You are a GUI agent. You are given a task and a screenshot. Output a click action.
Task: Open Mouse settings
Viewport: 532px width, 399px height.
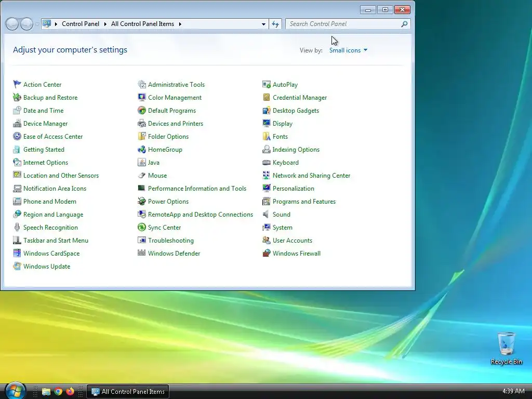click(157, 176)
